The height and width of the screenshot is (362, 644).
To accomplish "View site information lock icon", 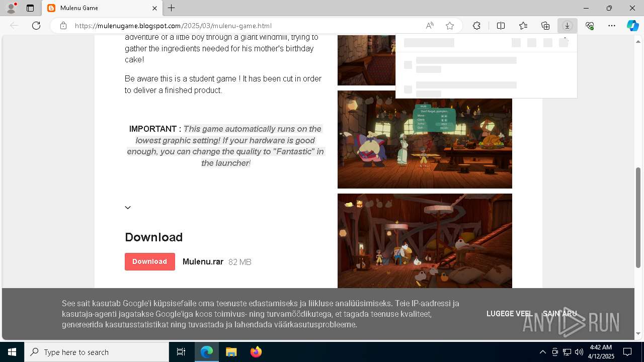I will pos(63,26).
